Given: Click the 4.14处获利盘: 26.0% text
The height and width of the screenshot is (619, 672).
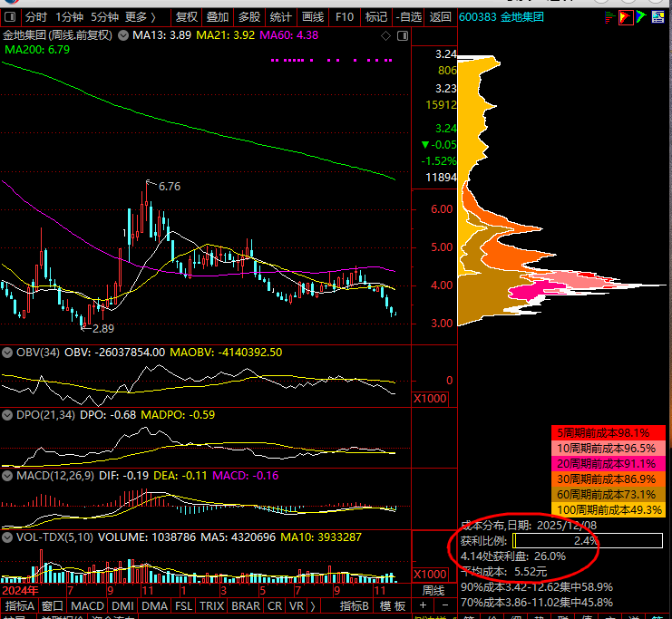Looking at the screenshot, I should (x=513, y=556).
